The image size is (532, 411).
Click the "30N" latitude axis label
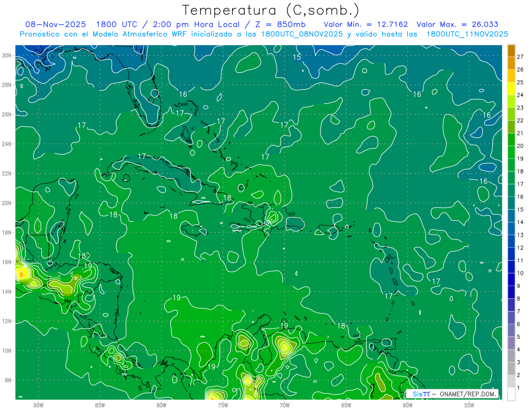(7, 55)
